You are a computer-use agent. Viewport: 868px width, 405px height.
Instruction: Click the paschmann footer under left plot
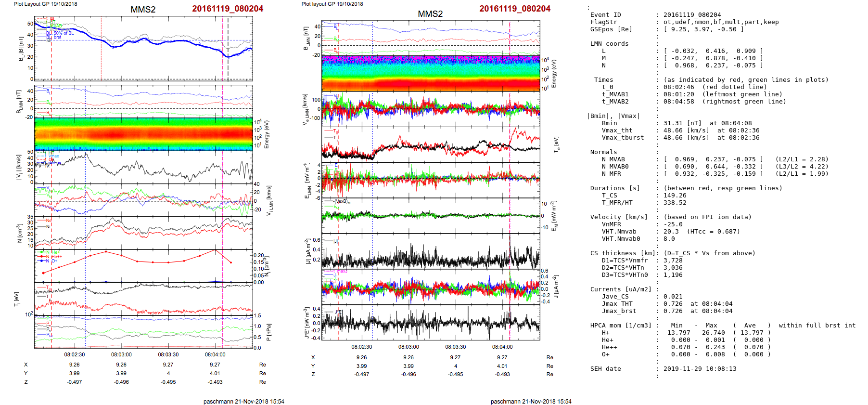(x=243, y=401)
